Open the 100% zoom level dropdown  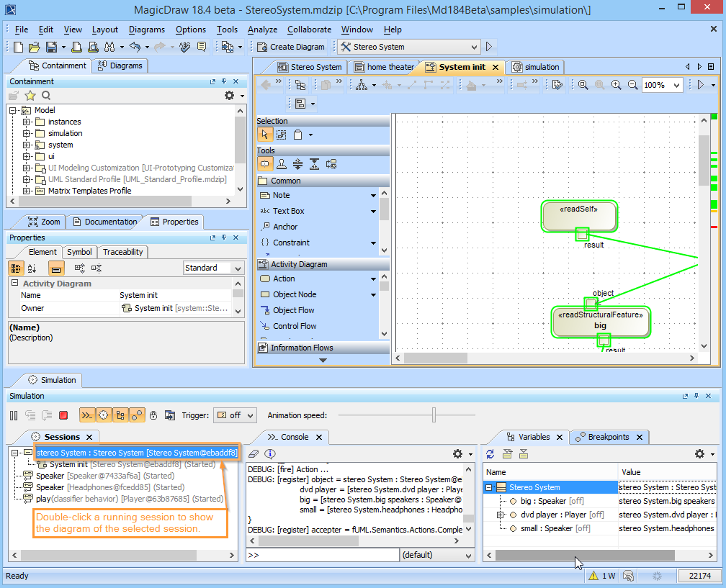[x=660, y=84]
